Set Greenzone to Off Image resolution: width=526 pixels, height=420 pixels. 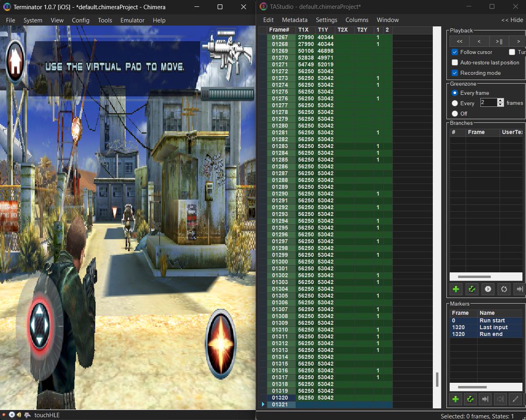(455, 114)
